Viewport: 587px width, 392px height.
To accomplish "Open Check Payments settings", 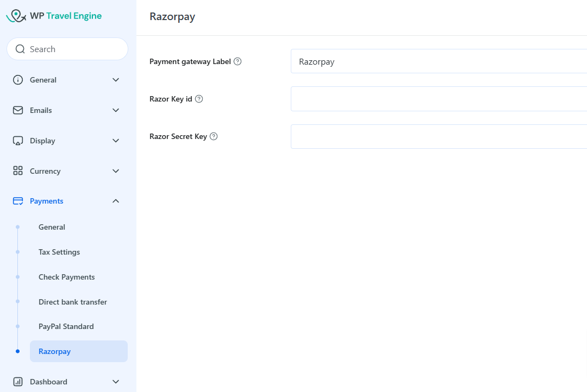I will pyautogui.click(x=66, y=277).
